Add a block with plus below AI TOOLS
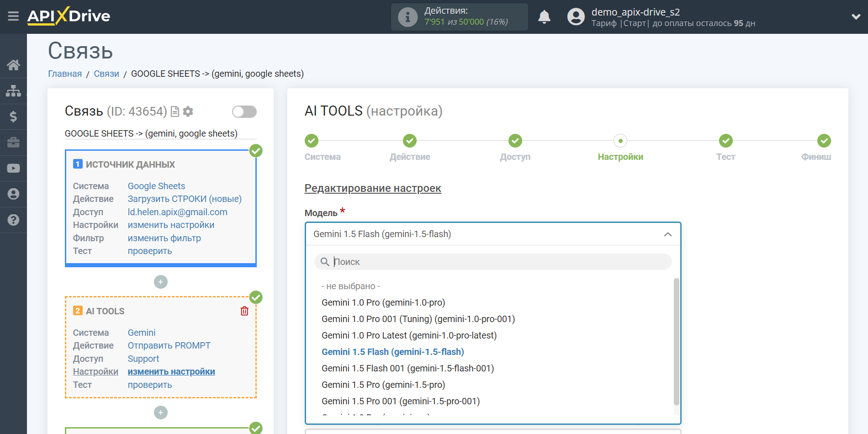Screen dimensions: 868x434 tap(161, 413)
